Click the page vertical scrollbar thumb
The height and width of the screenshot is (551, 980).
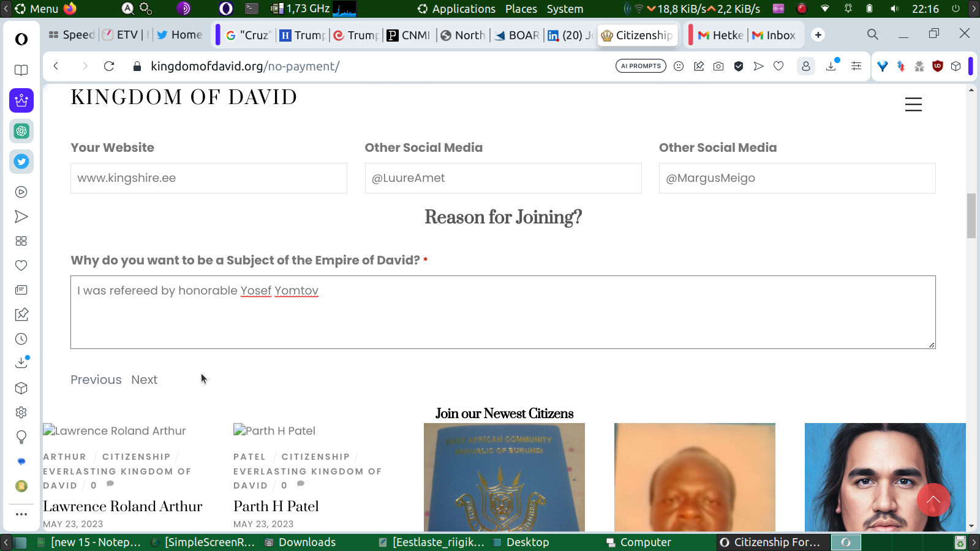coord(971,216)
